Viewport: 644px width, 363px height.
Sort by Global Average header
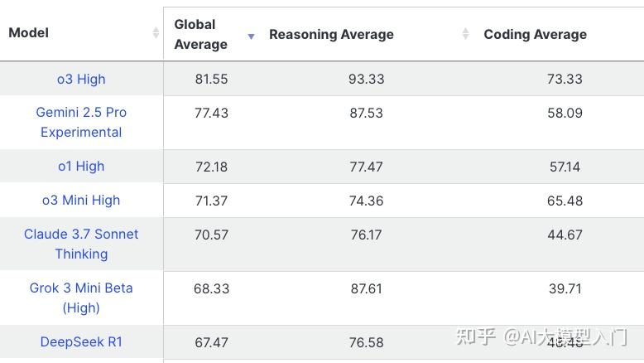pyautogui.click(x=200, y=34)
